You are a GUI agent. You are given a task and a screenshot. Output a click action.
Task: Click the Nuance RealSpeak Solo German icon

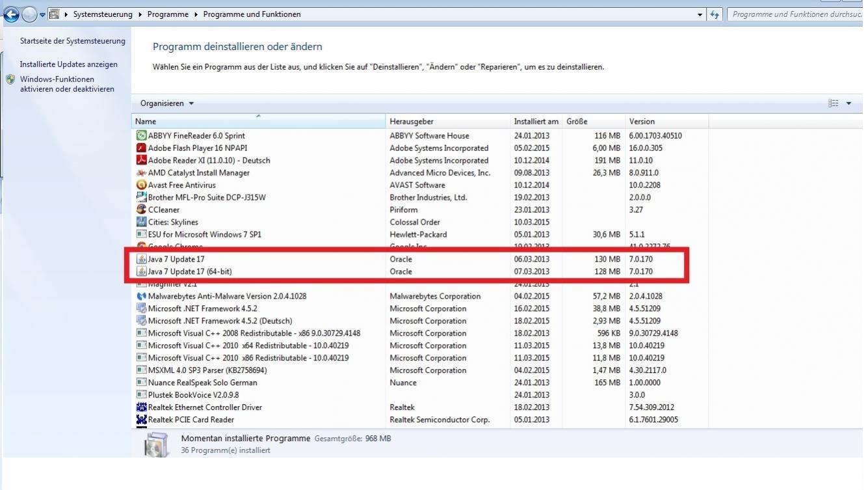click(141, 383)
